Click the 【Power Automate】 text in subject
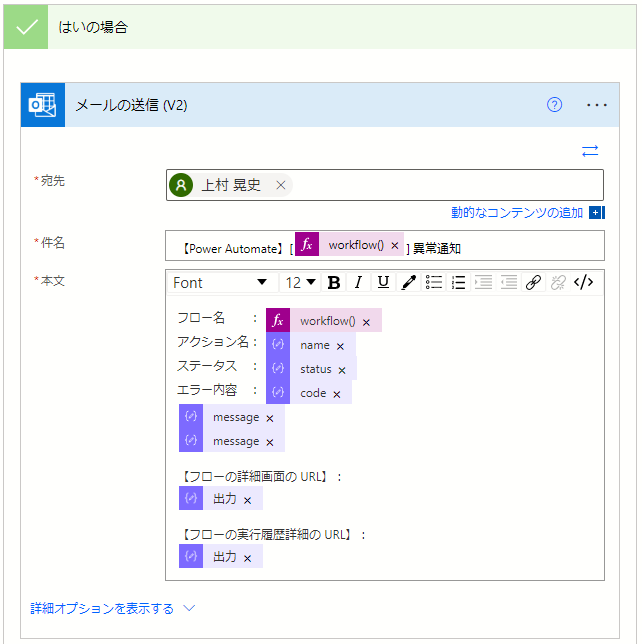Screen dimensions: 642x644 coord(232,248)
